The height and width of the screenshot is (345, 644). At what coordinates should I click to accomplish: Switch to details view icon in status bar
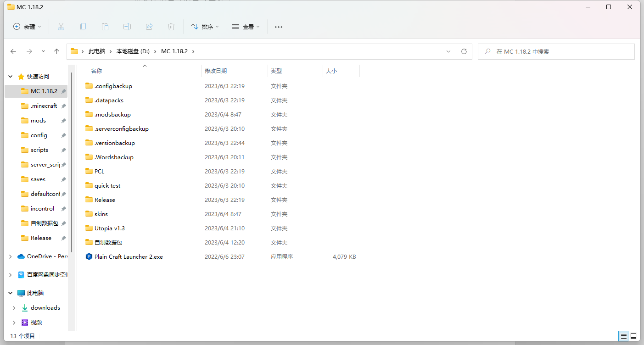coord(623,336)
